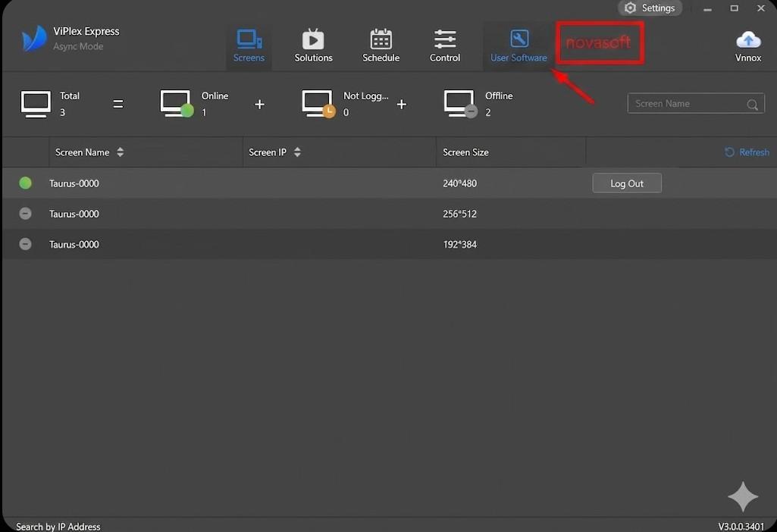Open the Schedule tab
Screen dimensions: 777x532
point(381,45)
